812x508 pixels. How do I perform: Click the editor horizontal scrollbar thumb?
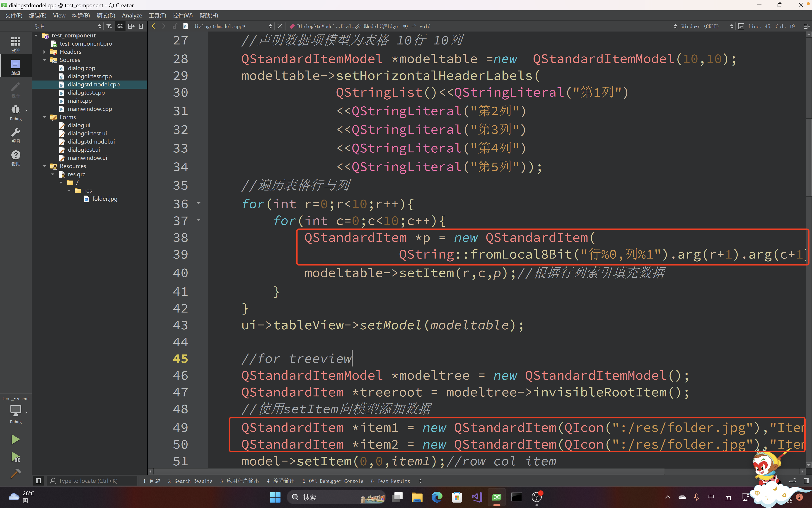pyautogui.click(x=409, y=471)
